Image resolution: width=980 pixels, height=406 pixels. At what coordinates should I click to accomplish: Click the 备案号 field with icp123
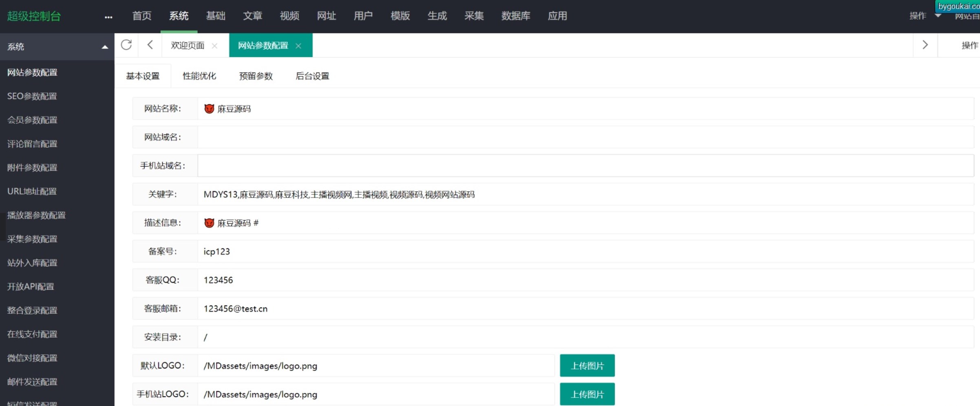coord(586,251)
